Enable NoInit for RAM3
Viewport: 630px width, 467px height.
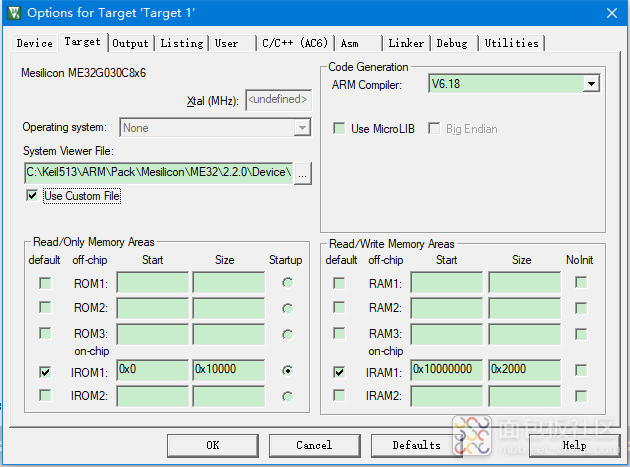[x=581, y=334]
